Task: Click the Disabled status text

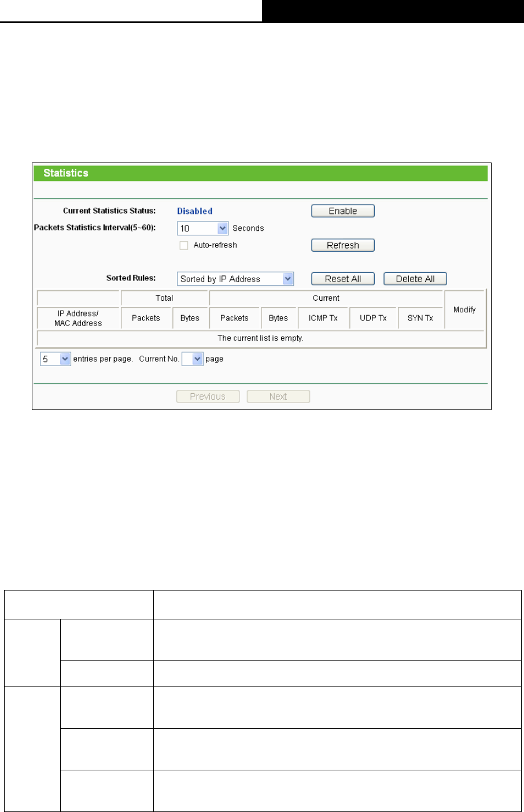Action: [x=195, y=211]
